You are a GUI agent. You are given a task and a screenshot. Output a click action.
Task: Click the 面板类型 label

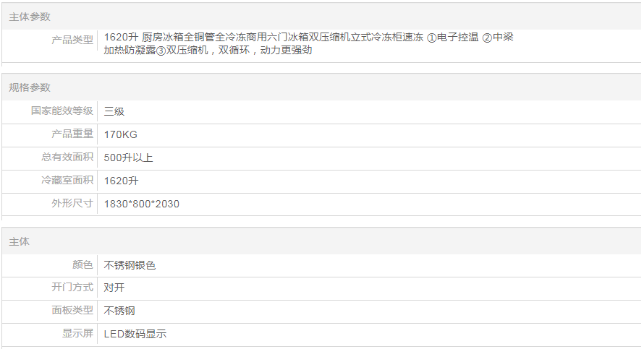(x=72, y=311)
